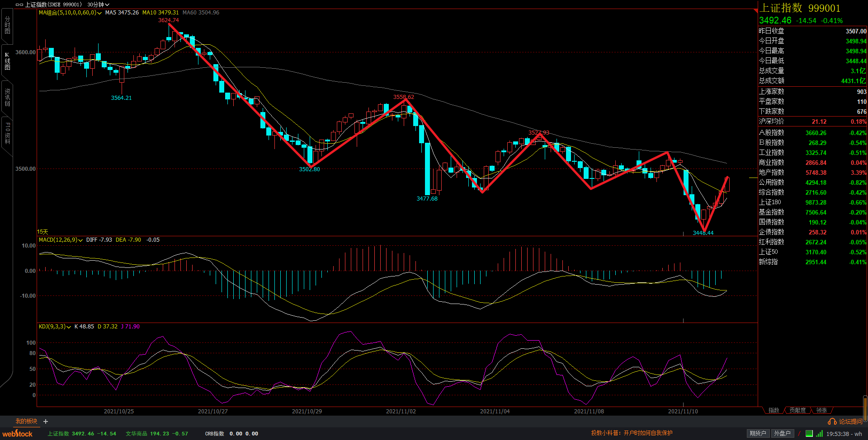This screenshot has width=868, height=440.
Task: Click the red slash icon in status bar
Action: click(x=799, y=434)
